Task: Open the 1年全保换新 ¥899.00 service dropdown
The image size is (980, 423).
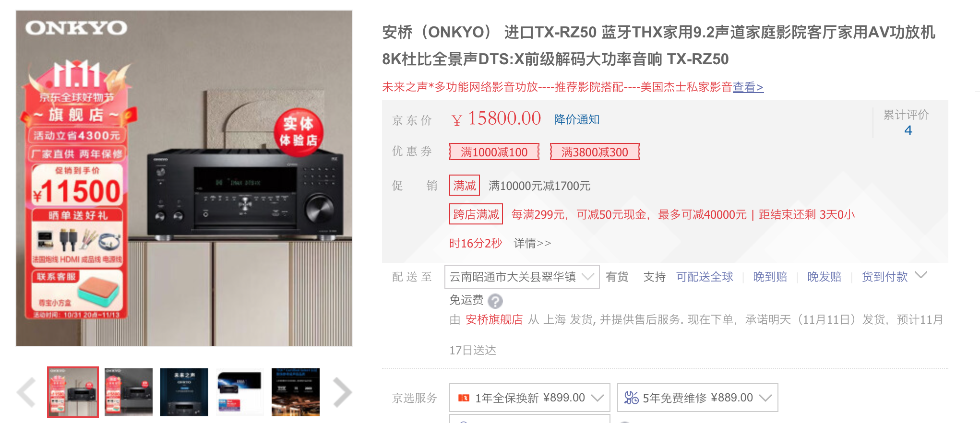Action: coord(529,398)
